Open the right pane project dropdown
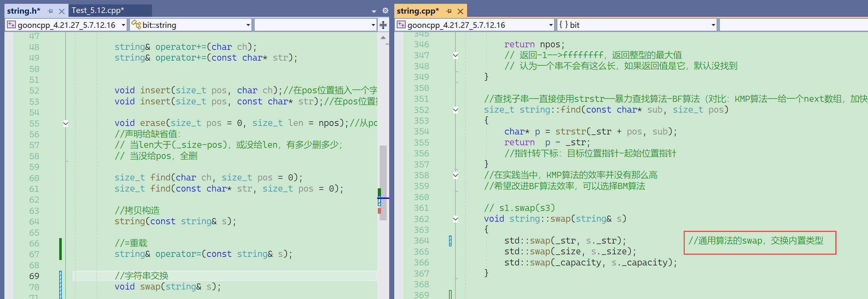This screenshot has width=868, height=299. pos(475,25)
